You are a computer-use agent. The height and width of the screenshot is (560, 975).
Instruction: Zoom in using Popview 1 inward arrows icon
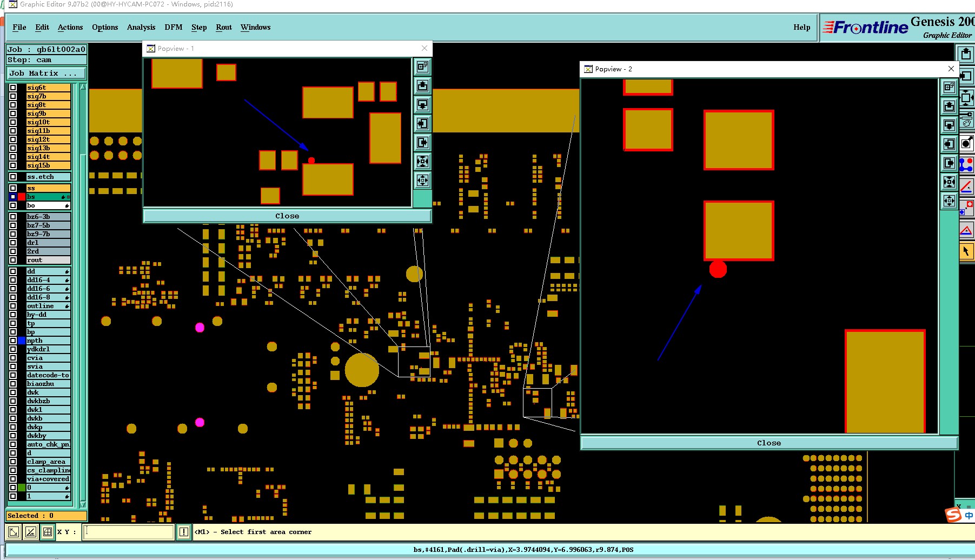422,161
